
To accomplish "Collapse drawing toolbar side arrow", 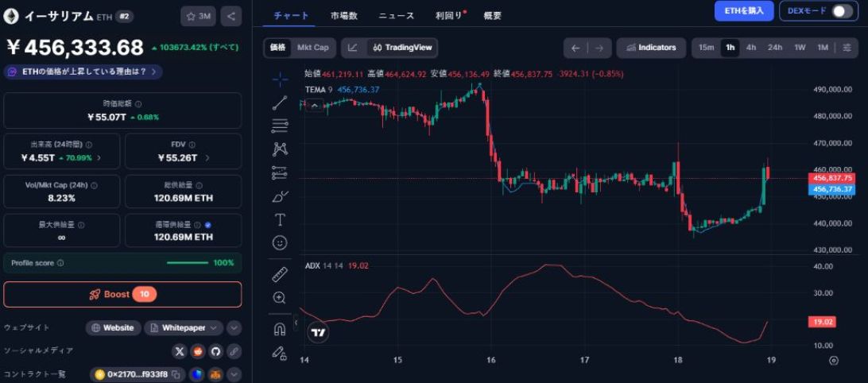I will coord(296,322).
